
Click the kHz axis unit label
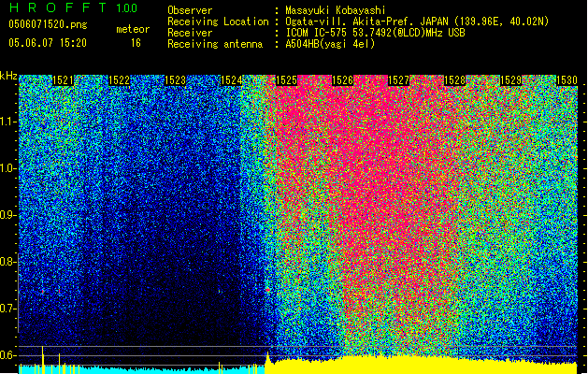(8, 76)
